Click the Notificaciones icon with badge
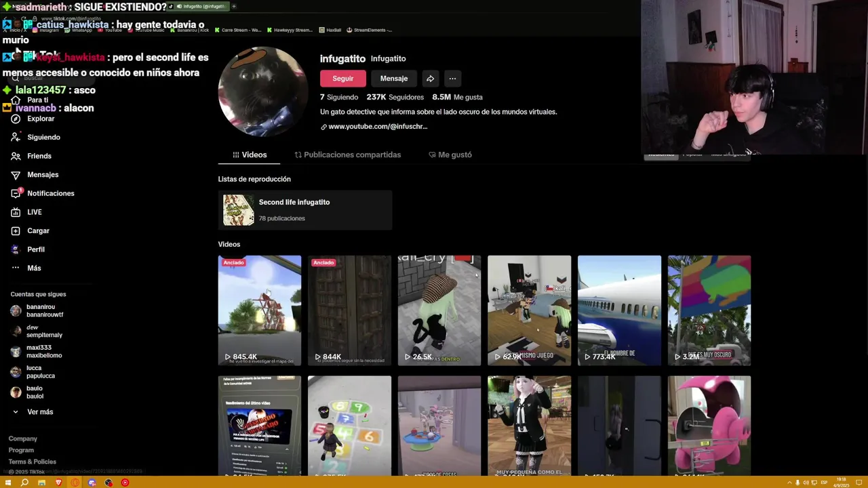This screenshot has width=868, height=488. (x=16, y=193)
